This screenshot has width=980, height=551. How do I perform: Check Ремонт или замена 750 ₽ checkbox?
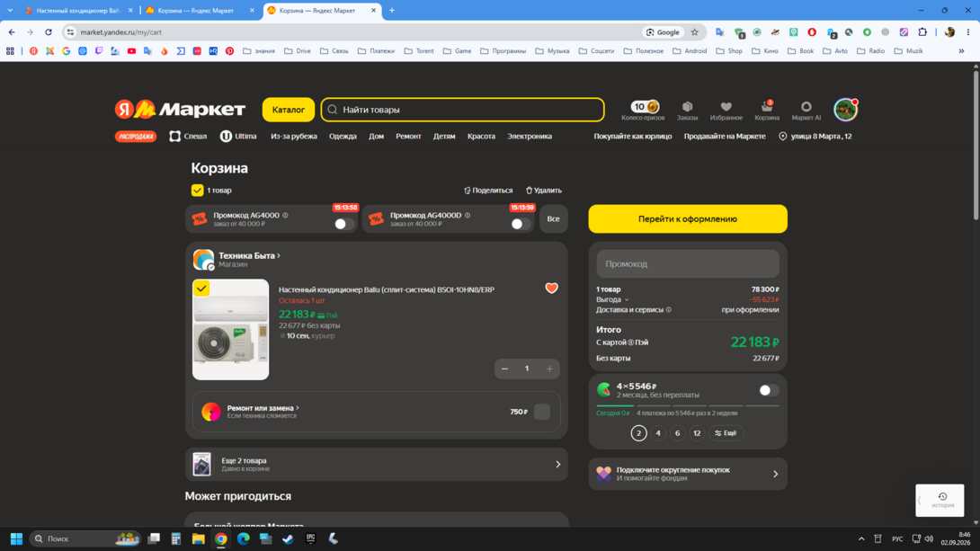pyautogui.click(x=542, y=412)
